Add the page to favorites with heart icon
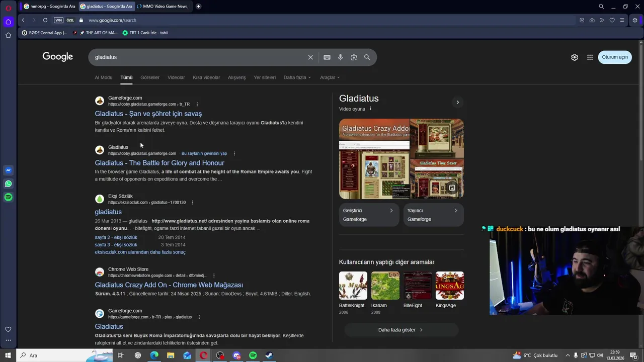644x362 pixels. tap(612, 20)
